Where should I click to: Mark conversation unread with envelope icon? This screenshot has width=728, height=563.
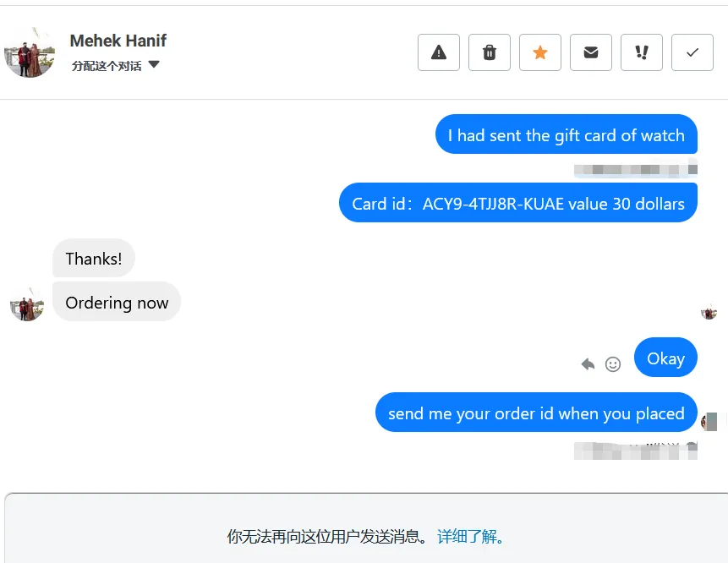pos(590,52)
